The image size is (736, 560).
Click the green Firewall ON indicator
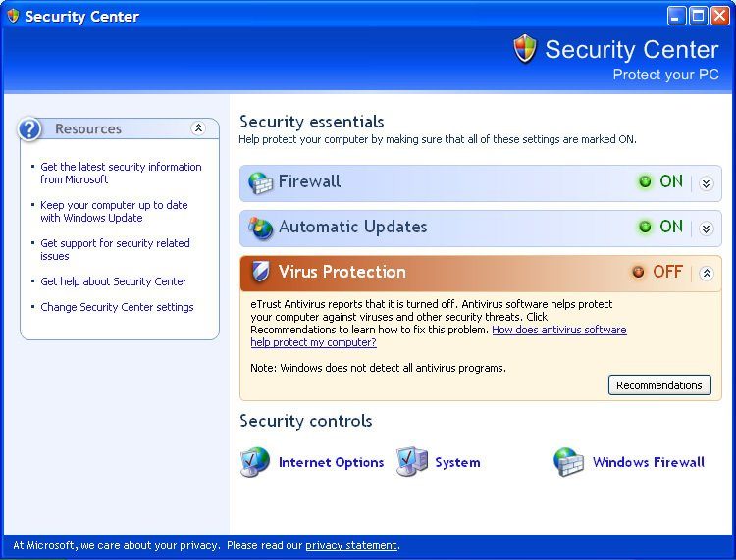pos(646,181)
